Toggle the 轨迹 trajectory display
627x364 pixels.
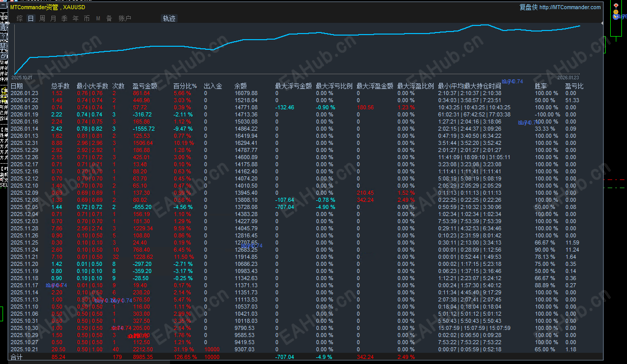168,18
